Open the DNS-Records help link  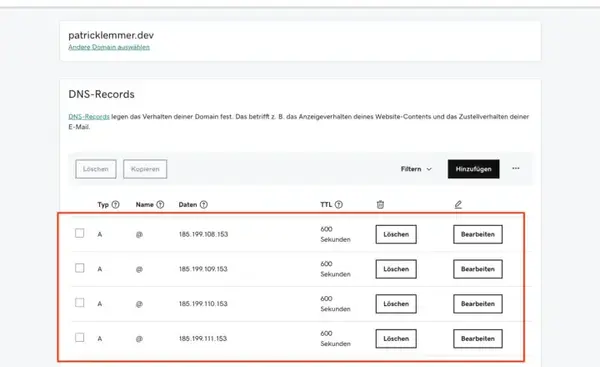[89, 117]
